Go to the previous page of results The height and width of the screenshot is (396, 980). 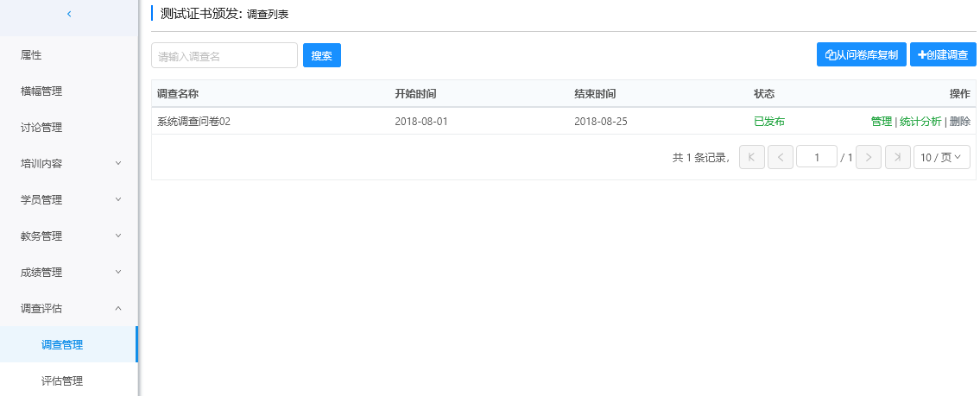pyautogui.click(x=780, y=157)
